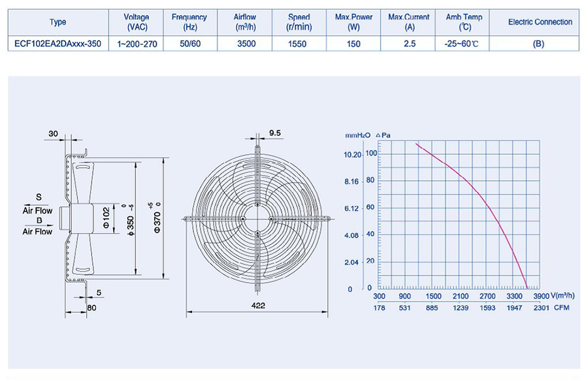The width and height of the screenshot is (588, 380).
Task: Select the model number ECF102EA2DAxxx-350 cell
Action: [57, 44]
